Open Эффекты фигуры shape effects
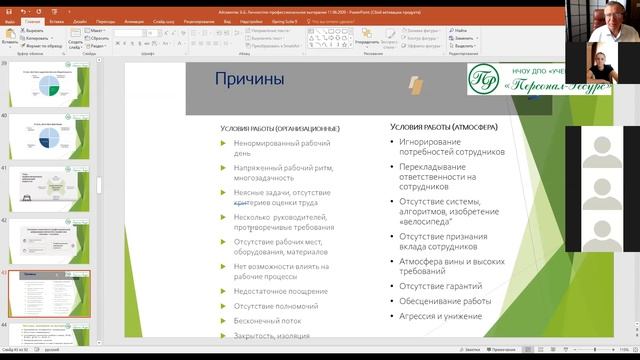This screenshot has width=640, height=360. pyautogui.click(x=421, y=46)
